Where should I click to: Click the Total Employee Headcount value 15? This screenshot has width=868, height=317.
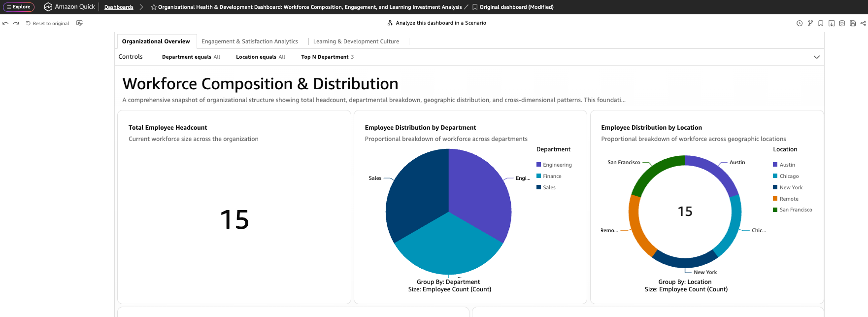(x=234, y=219)
